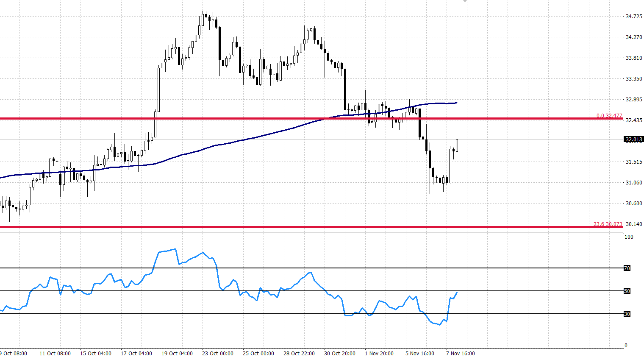644x357 pixels.
Task: Click the RSI scale value 100
Action: [x=629, y=237]
